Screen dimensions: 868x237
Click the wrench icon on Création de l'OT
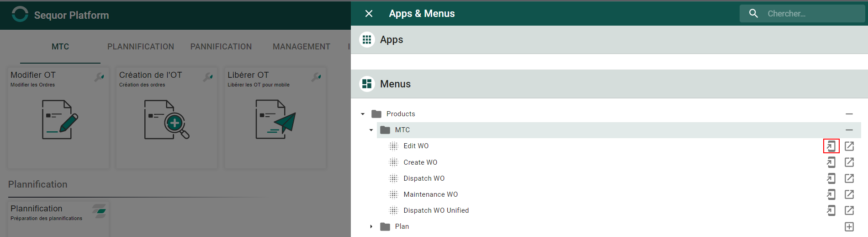pos(208,77)
